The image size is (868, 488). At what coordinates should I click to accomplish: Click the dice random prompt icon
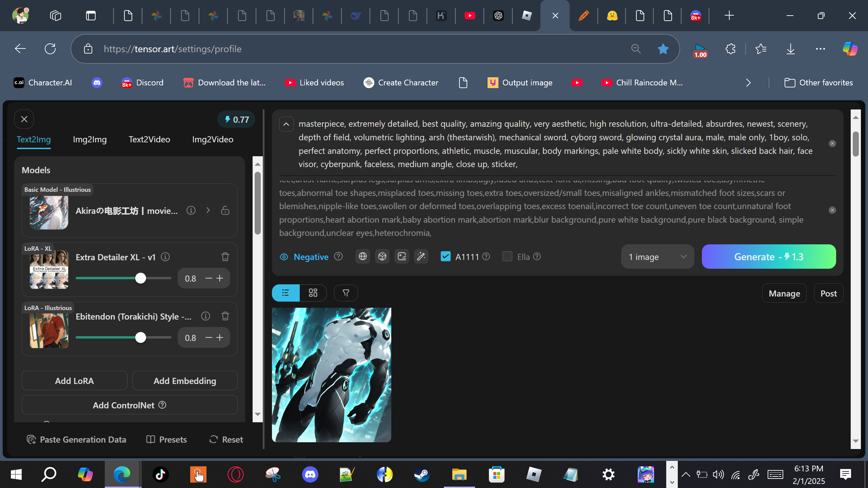pyautogui.click(x=382, y=257)
